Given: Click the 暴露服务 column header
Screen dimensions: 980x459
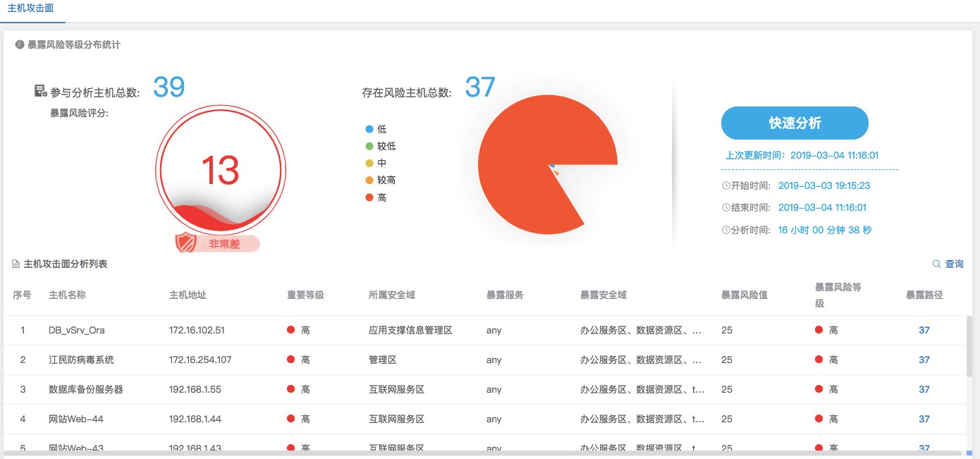Looking at the screenshot, I should point(505,295).
